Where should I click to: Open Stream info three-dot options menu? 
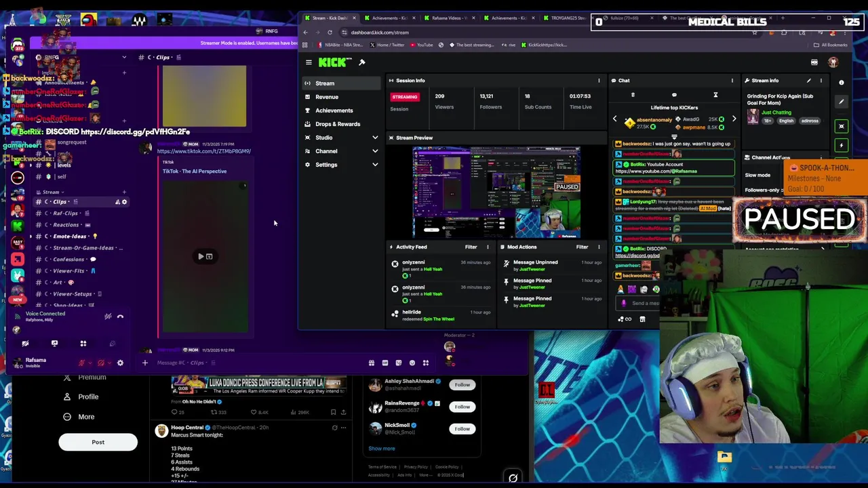(821, 81)
